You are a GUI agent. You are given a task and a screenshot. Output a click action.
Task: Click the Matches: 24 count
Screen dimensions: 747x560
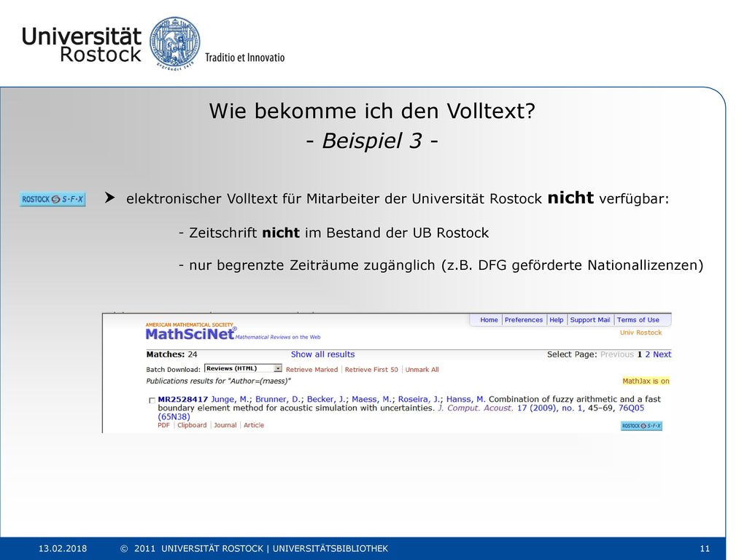click(171, 354)
